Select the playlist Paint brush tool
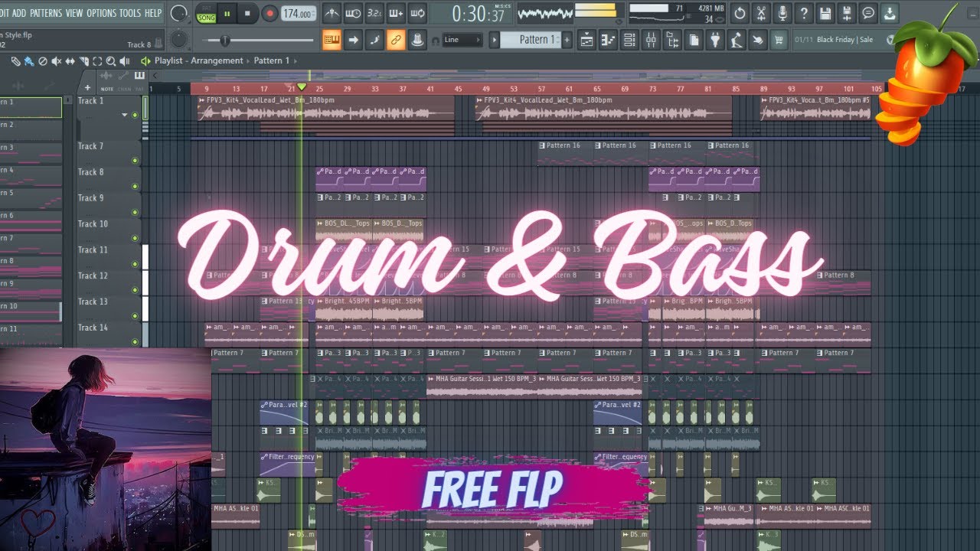 29,61
